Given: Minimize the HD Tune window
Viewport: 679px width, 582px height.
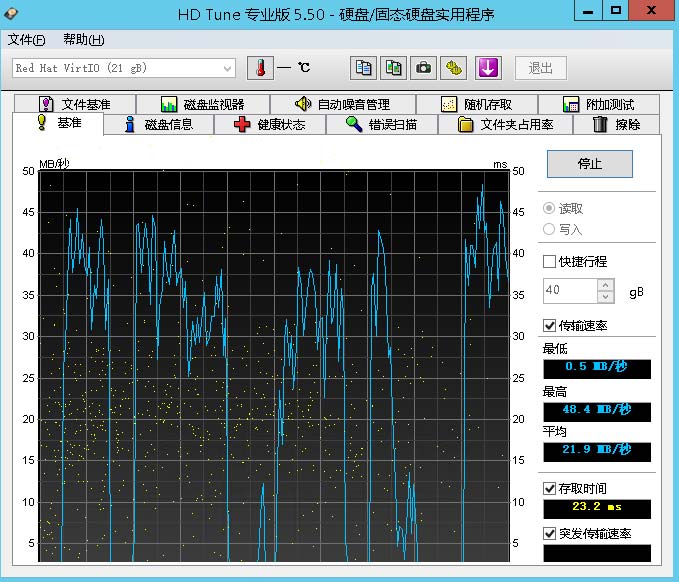Looking at the screenshot, I should 588,10.
